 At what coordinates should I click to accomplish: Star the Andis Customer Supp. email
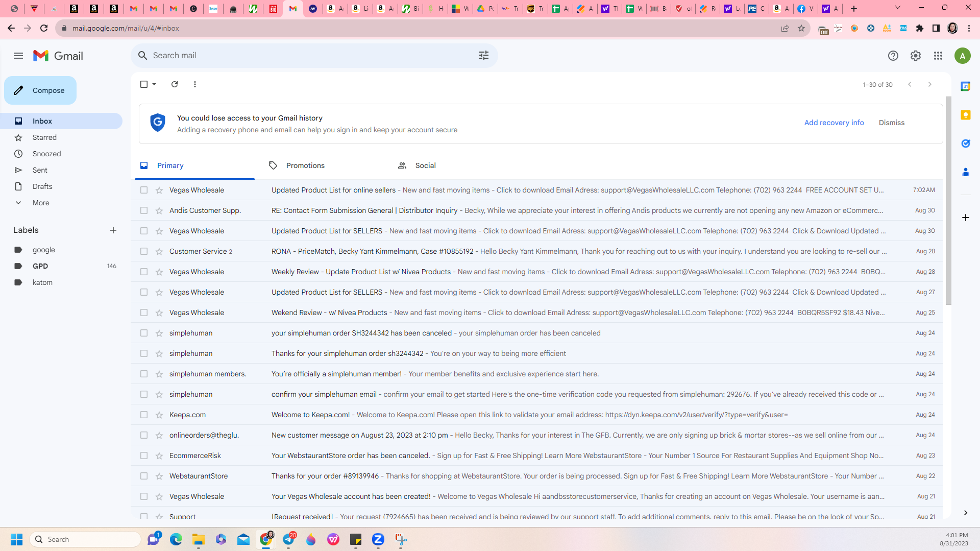(x=159, y=210)
